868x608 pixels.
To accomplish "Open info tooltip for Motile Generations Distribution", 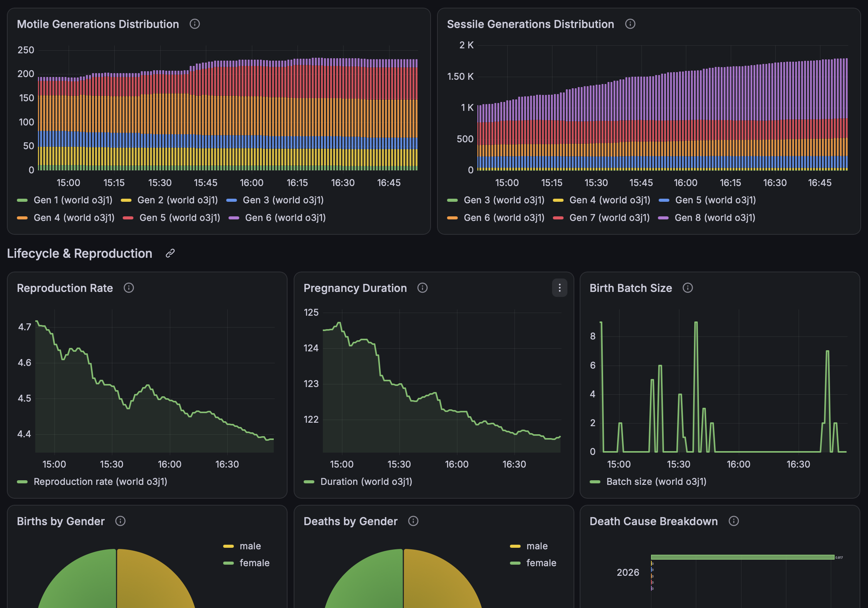I will [x=195, y=24].
